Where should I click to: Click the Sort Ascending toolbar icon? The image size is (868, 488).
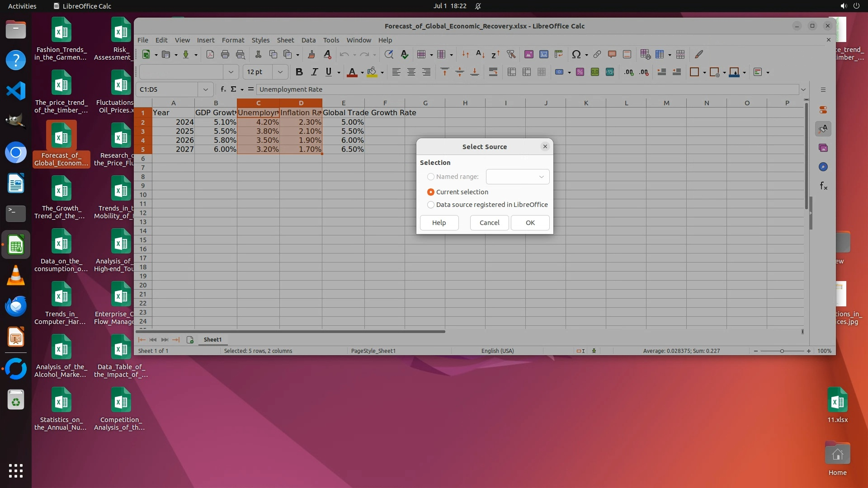click(x=480, y=54)
